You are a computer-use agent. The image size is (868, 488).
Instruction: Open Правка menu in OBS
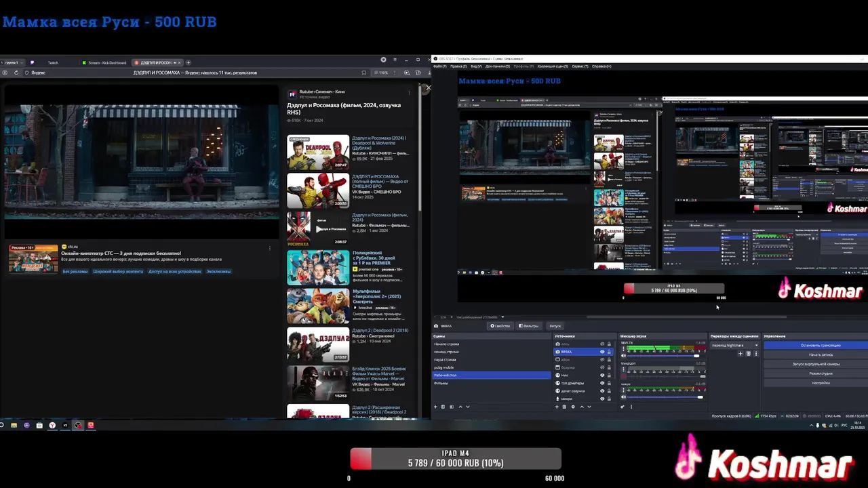[x=458, y=66]
